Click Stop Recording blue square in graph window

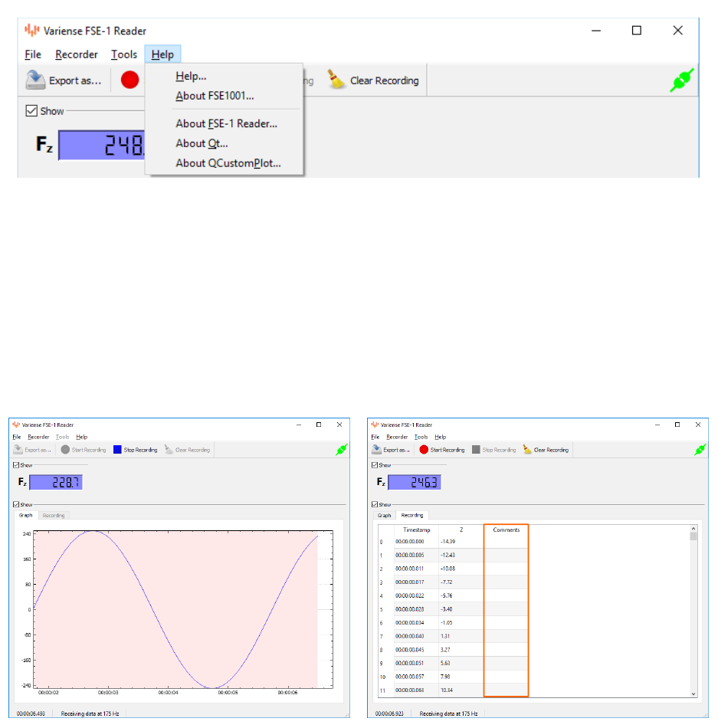point(117,449)
